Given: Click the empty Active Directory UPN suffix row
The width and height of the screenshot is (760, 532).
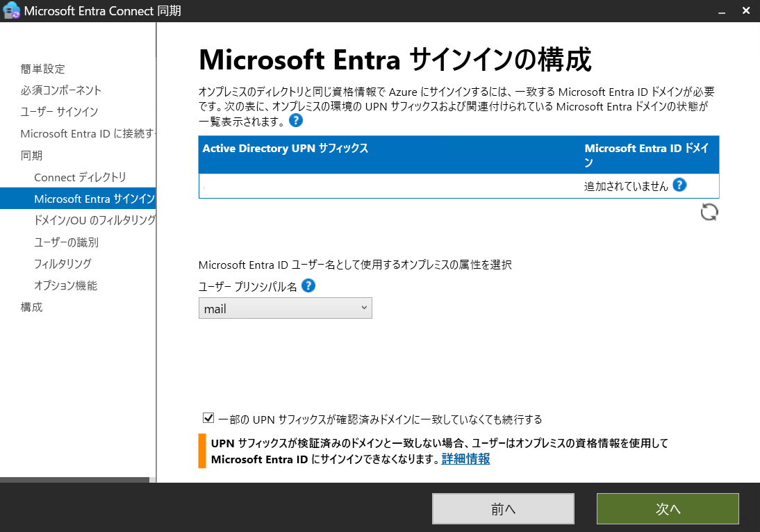Looking at the screenshot, I should 347,185.
